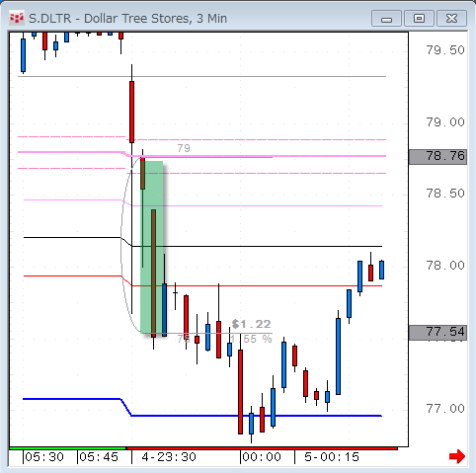This screenshot has width=476, height=473.
Task: Select the green shaded measurement rectangle
Action: 152,247
